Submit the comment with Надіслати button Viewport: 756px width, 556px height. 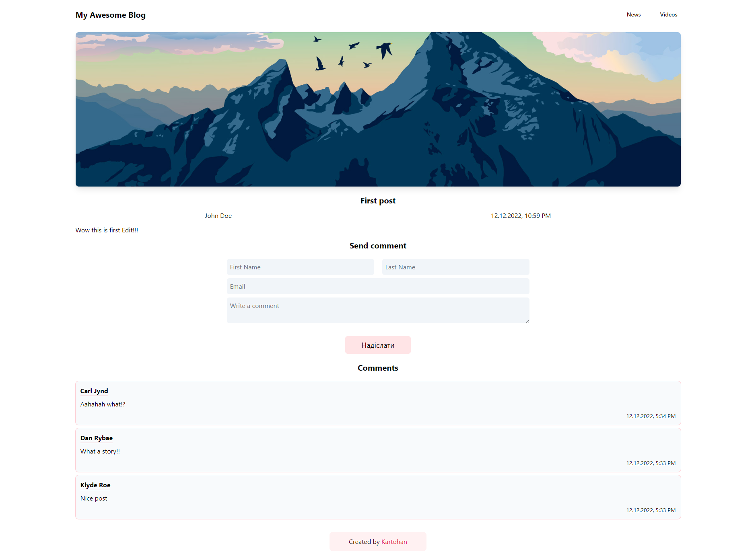(378, 345)
